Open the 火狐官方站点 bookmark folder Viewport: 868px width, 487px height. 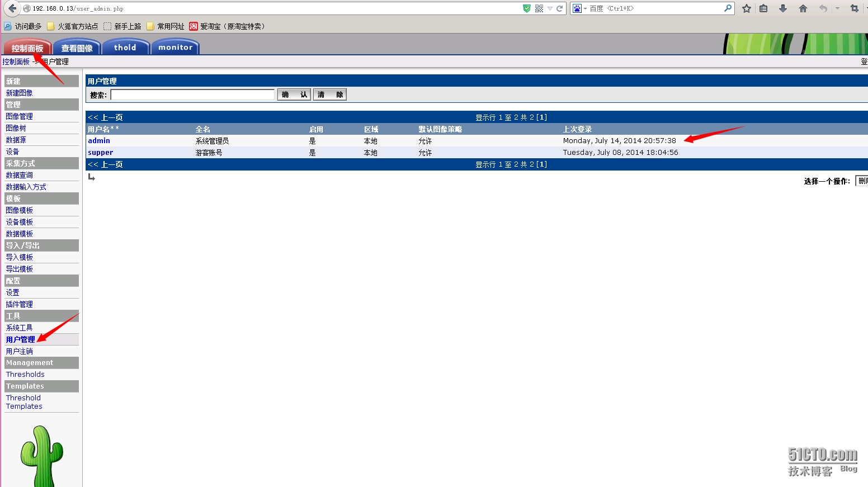tap(73, 26)
